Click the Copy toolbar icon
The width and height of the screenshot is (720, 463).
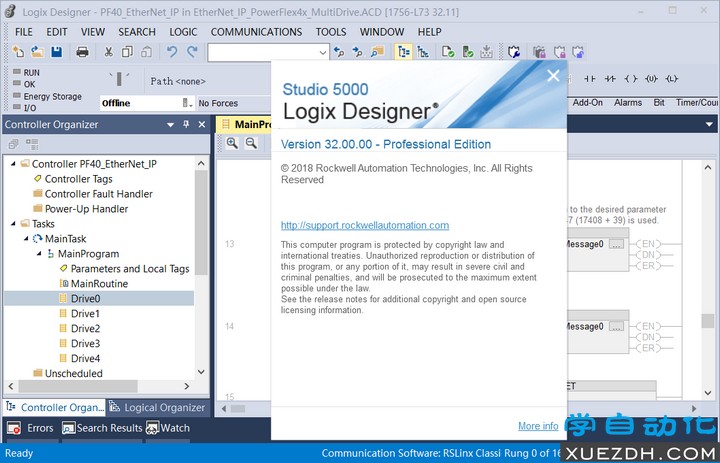(127, 52)
